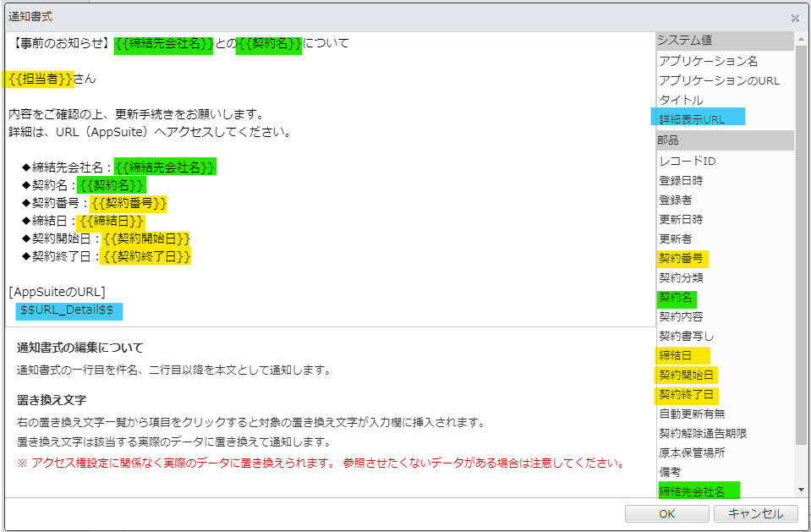Viewport: 811px width, 532px height.
Task: Click the キャンセル button
Action: click(755, 513)
